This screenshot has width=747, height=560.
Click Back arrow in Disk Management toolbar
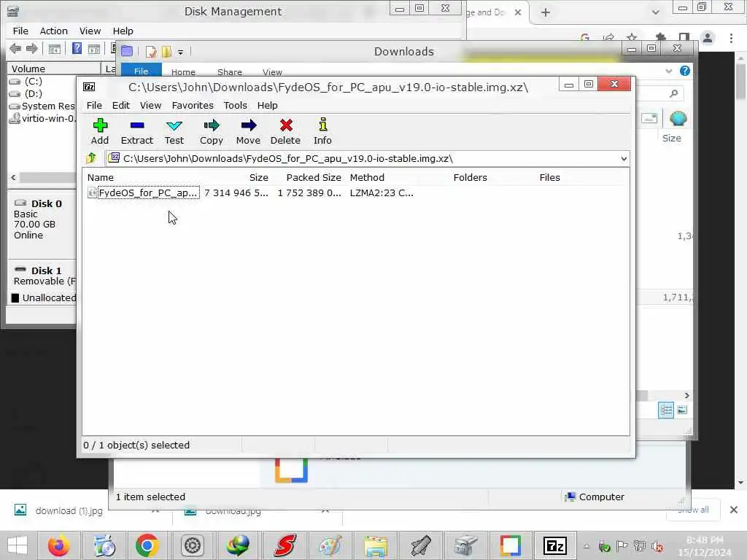point(15,49)
